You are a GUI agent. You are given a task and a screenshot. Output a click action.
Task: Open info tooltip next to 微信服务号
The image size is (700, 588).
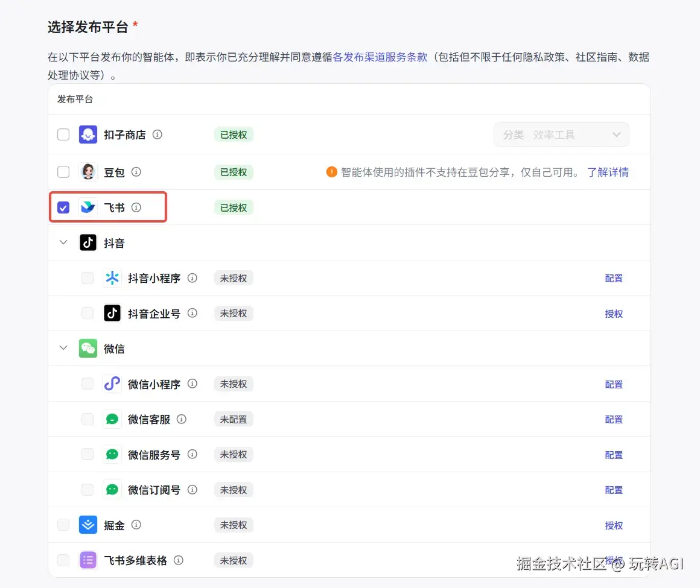[192, 454]
